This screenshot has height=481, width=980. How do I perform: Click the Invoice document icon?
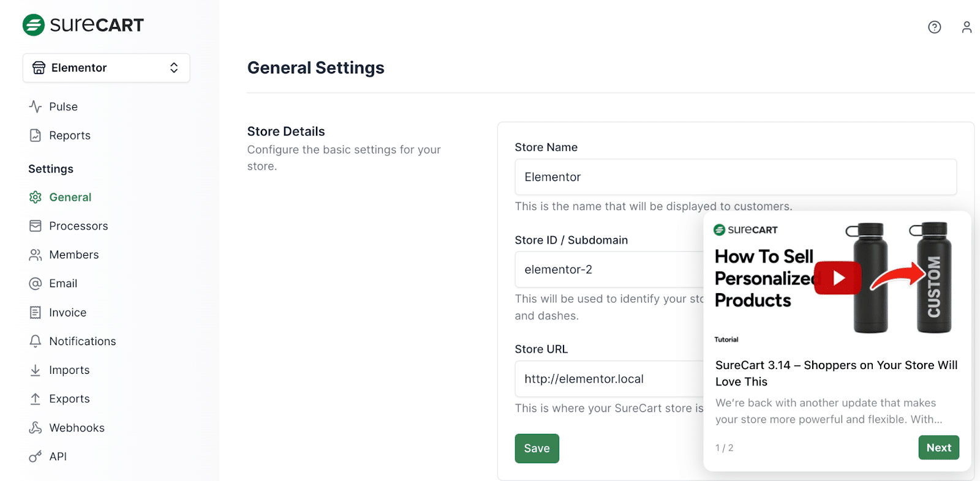click(x=36, y=312)
